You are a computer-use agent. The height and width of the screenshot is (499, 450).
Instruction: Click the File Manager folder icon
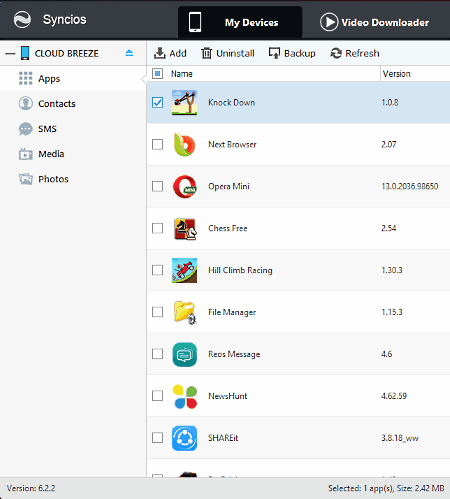click(x=185, y=312)
